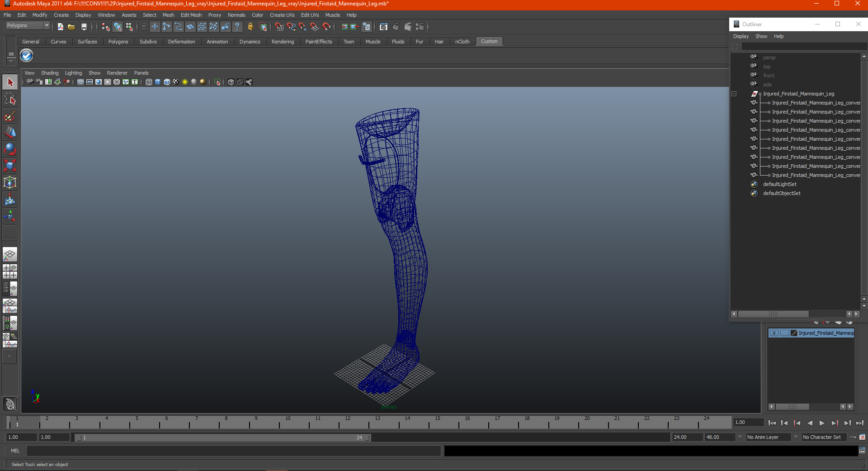
Task: Toggle Highlight Selection mode icon
Action: pos(263,27)
